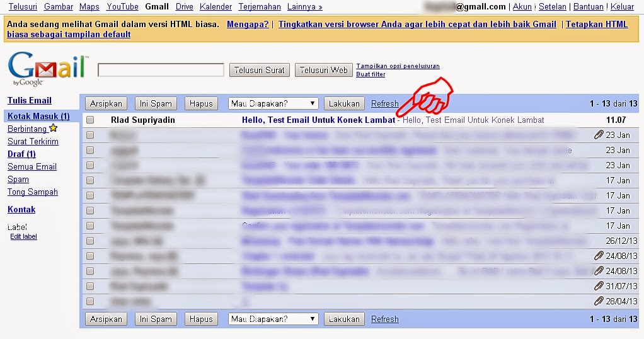Click the Refresh link above the inbox list
644x339 pixels.
385,103
